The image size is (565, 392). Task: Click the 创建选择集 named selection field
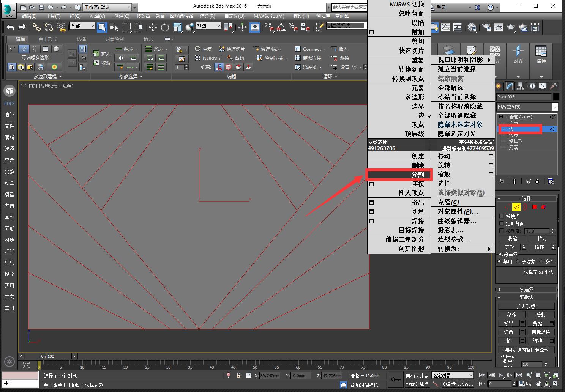[347, 26]
